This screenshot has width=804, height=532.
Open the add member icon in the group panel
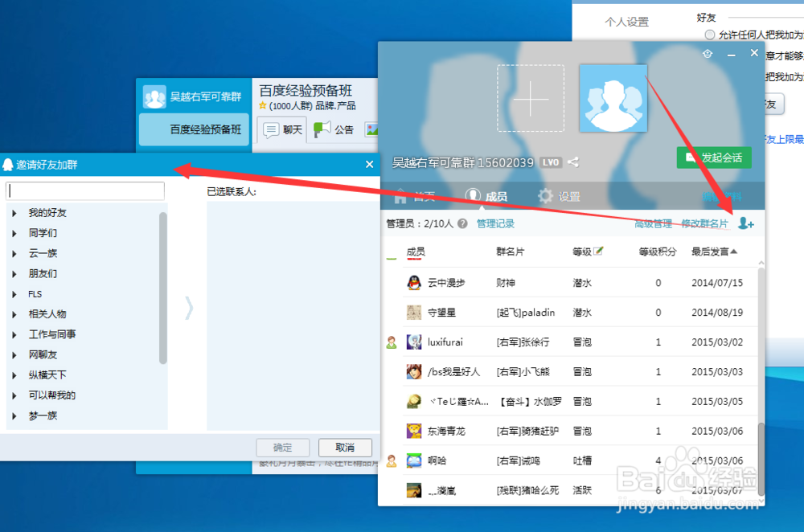[745, 223]
